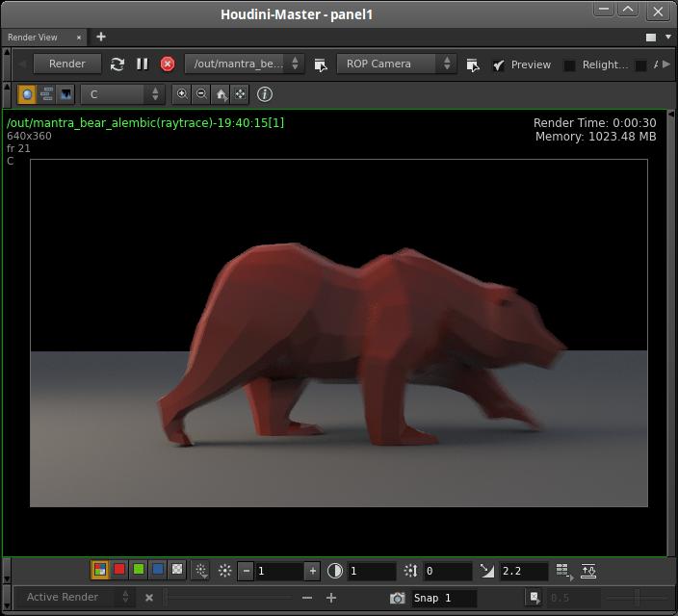Show only the red channel
Screen dimensions: 678x616
(x=119, y=570)
